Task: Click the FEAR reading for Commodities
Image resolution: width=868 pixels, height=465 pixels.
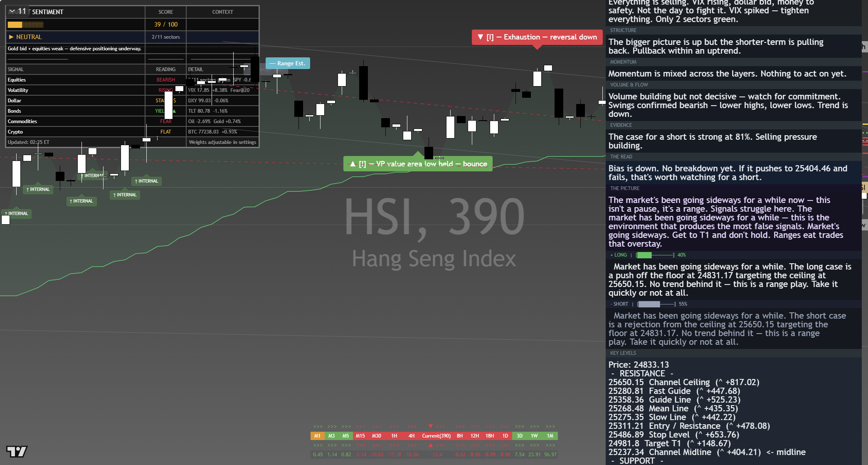Action: (166, 121)
